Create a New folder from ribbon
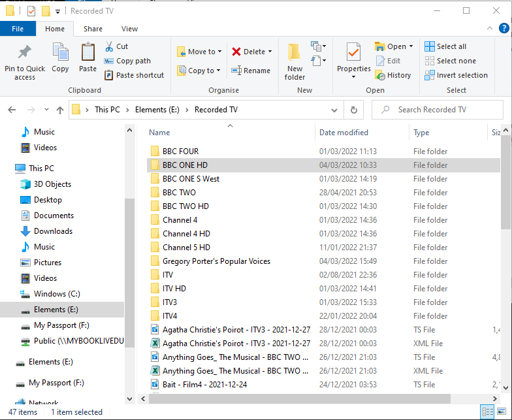The height and width of the screenshot is (420, 512). 295,59
